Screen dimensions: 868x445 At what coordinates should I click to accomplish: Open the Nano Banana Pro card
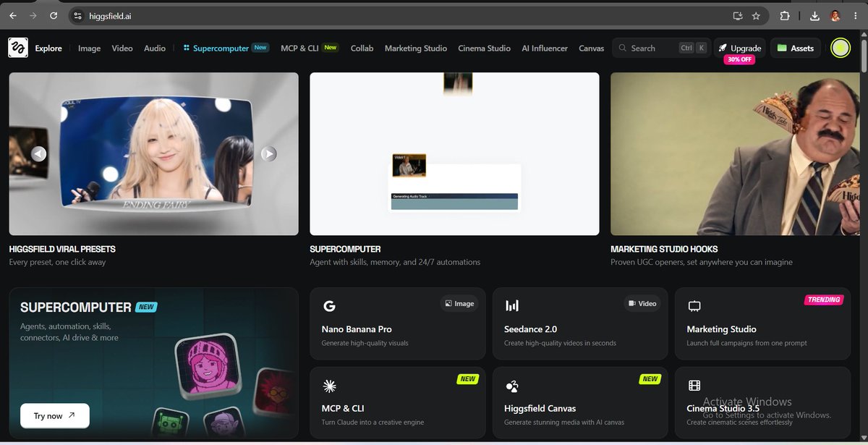397,323
